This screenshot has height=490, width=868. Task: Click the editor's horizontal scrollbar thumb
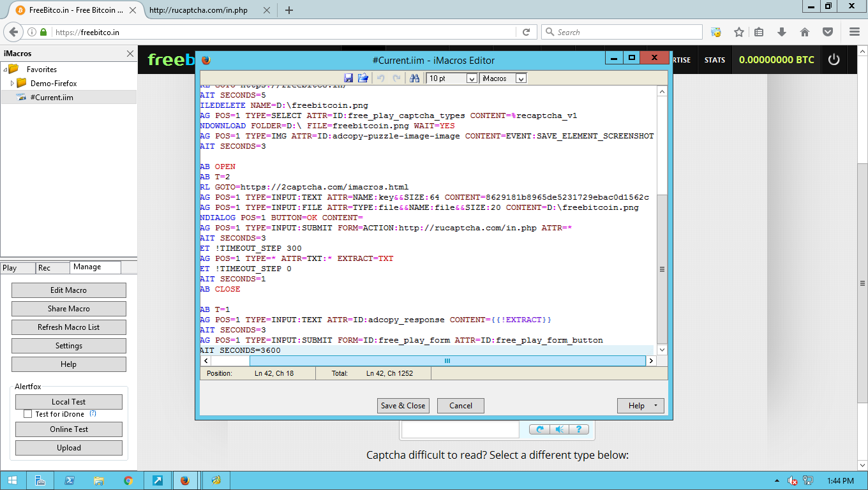point(447,361)
